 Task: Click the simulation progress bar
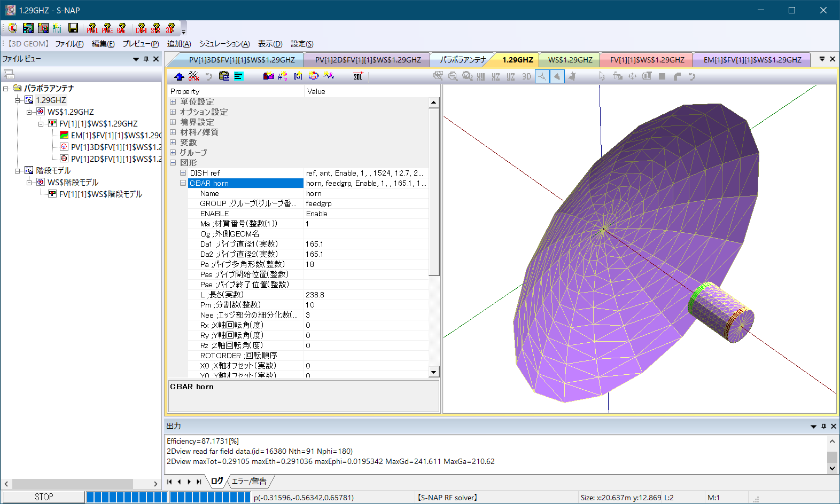pos(168,497)
